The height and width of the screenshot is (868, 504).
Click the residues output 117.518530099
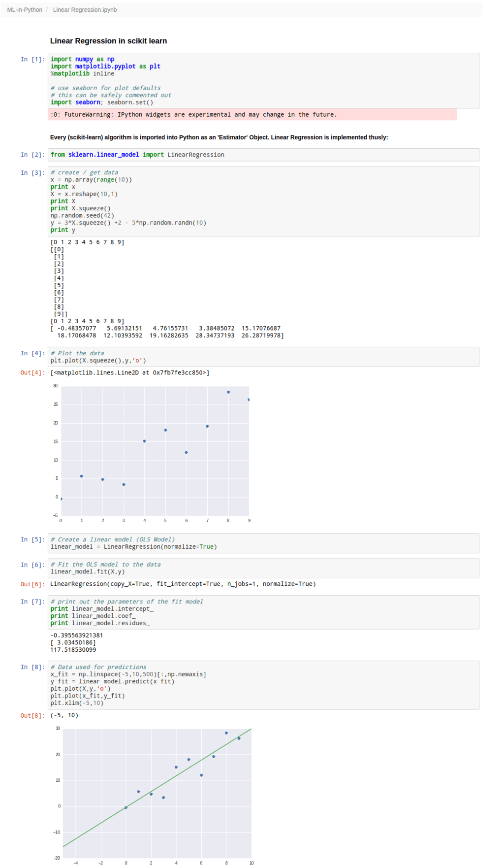(73, 650)
